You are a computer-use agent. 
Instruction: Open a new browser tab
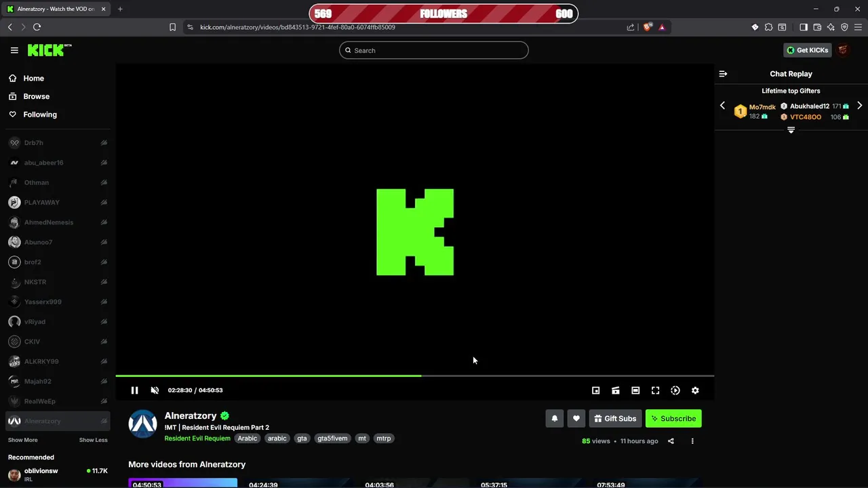point(120,9)
